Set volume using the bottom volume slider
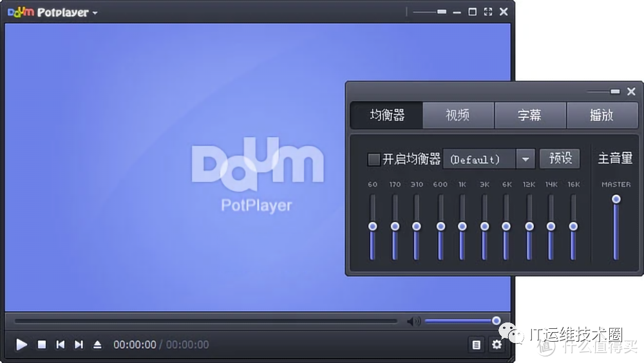Image resolution: width=644 pixels, height=363 pixels. click(x=462, y=321)
